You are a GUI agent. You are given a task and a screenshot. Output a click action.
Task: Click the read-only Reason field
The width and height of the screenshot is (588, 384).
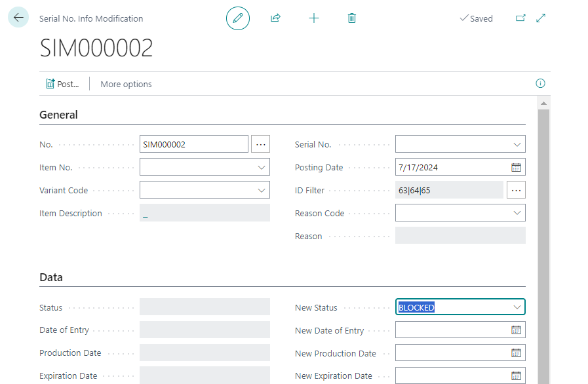coord(460,235)
